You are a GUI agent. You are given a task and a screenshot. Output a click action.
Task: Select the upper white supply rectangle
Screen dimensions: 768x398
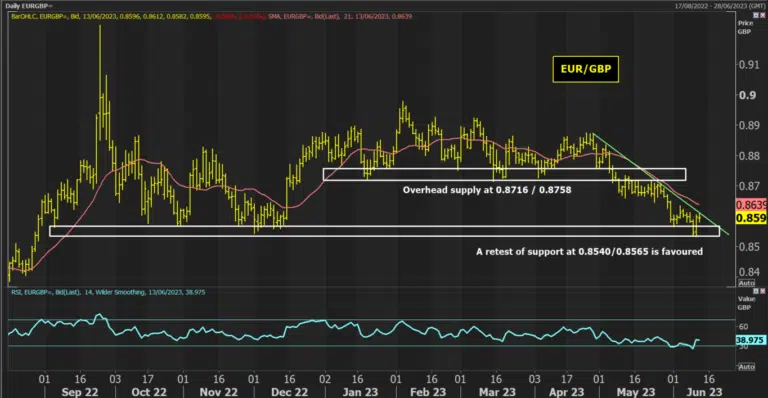point(504,174)
